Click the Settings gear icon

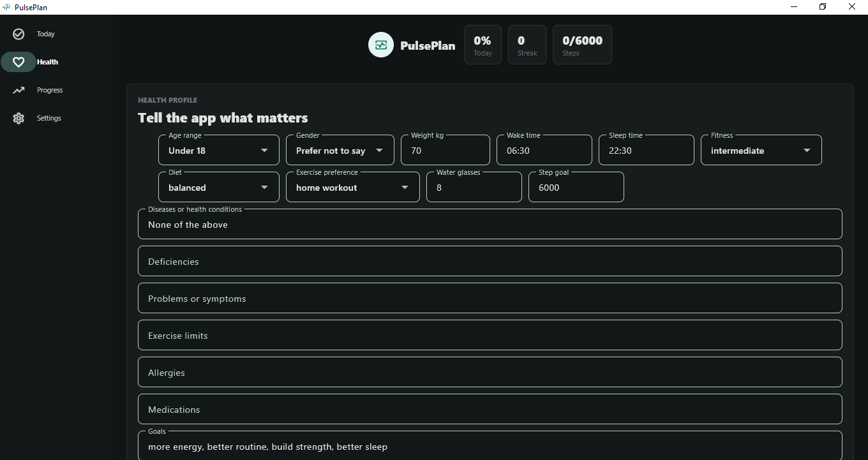(x=19, y=118)
